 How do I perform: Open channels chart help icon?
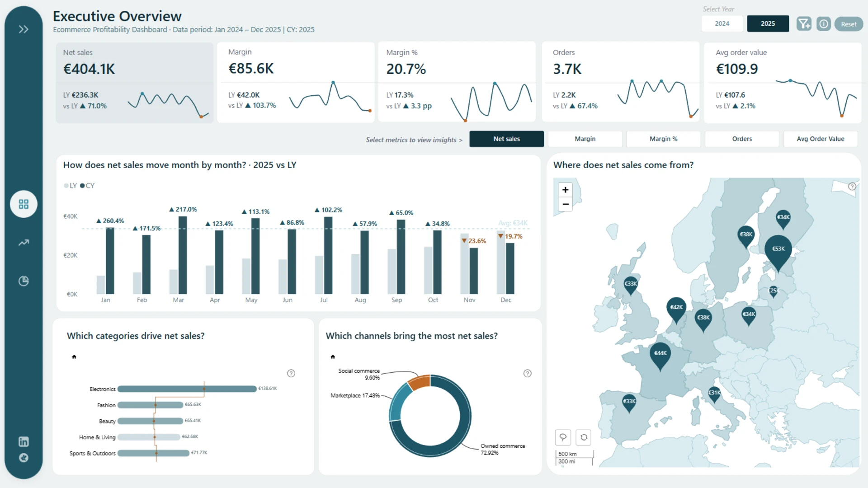[x=527, y=373]
